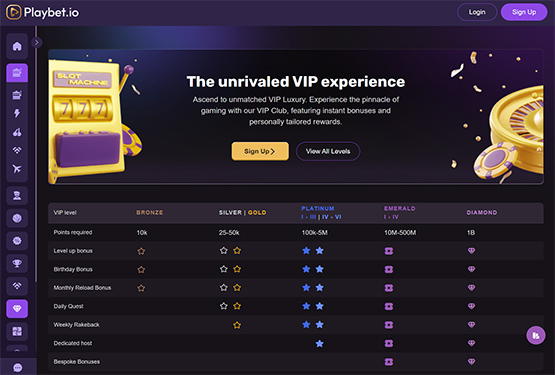Click the EMERALD I - IV column header
Screen dimensions: 555x375
[400, 212]
